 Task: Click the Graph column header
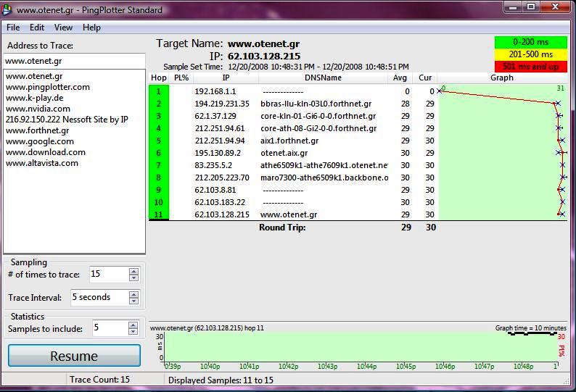point(502,78)
